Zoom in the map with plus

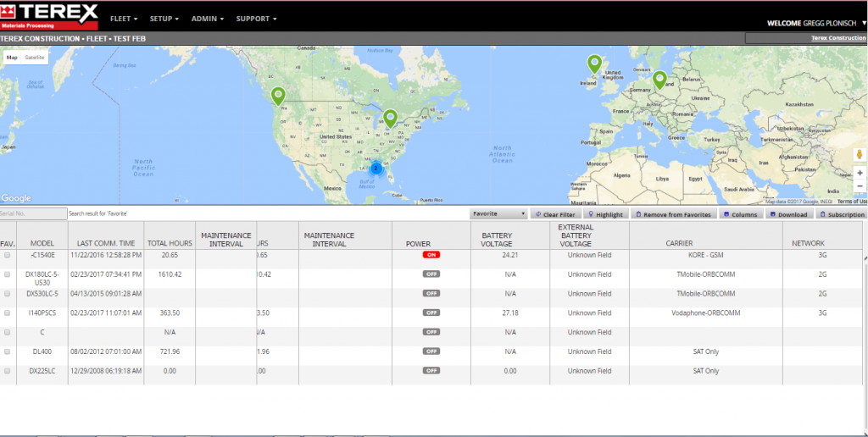point(860,173)
